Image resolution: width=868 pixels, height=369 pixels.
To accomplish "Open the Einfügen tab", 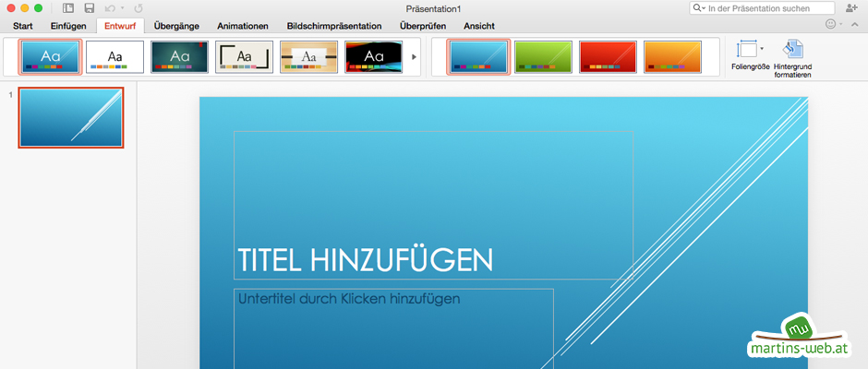I will (x=68, y=26).
